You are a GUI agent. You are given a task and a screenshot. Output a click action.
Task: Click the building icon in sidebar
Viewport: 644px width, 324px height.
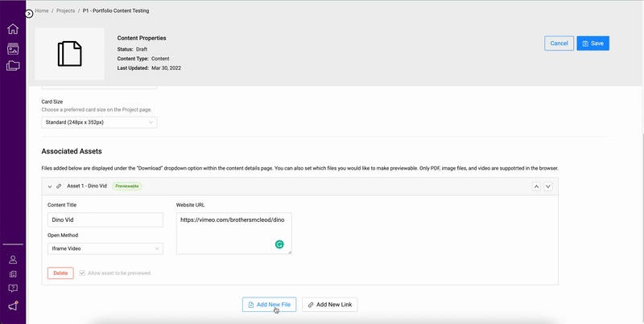coord(13,274)
